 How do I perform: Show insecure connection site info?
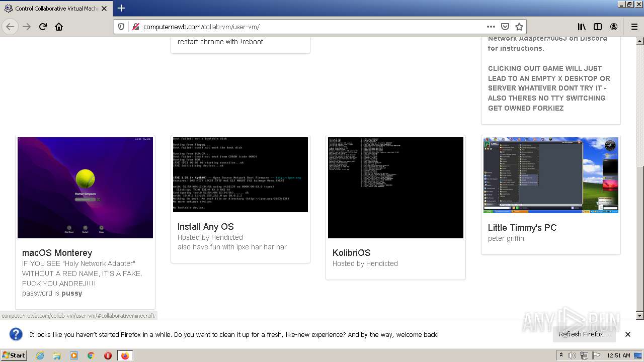pos(135,27)
